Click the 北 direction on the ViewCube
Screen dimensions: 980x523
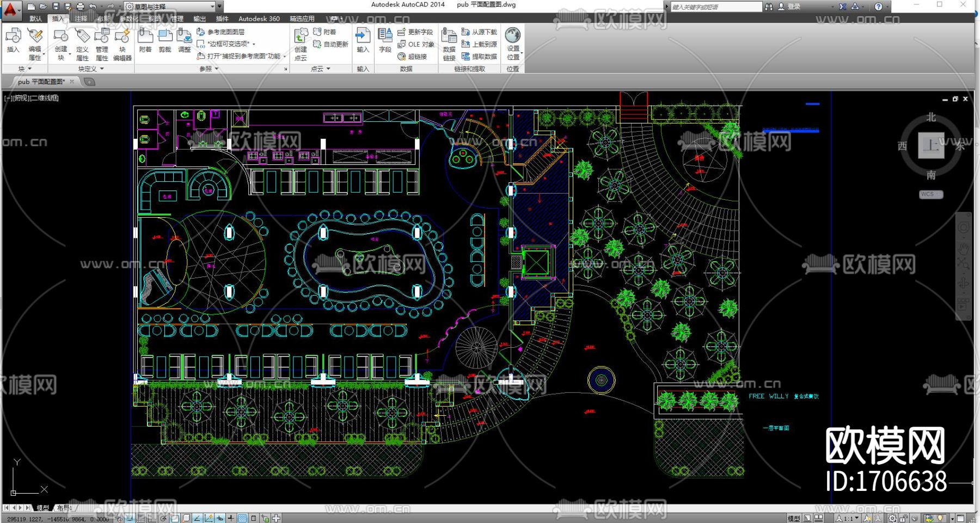[x=931, y=118]
